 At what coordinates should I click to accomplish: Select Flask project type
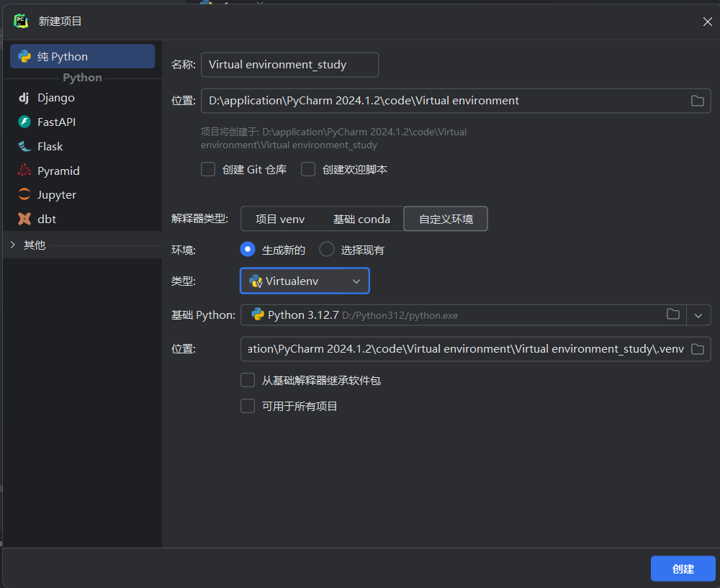[83, 146]
